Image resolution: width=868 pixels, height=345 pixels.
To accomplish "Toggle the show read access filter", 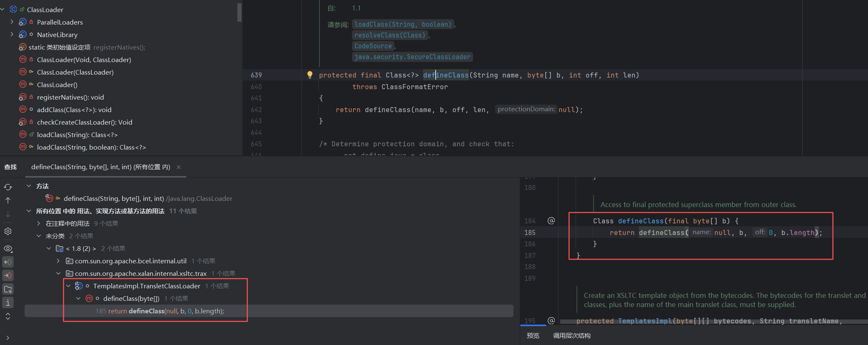I will tap(8, 262).
